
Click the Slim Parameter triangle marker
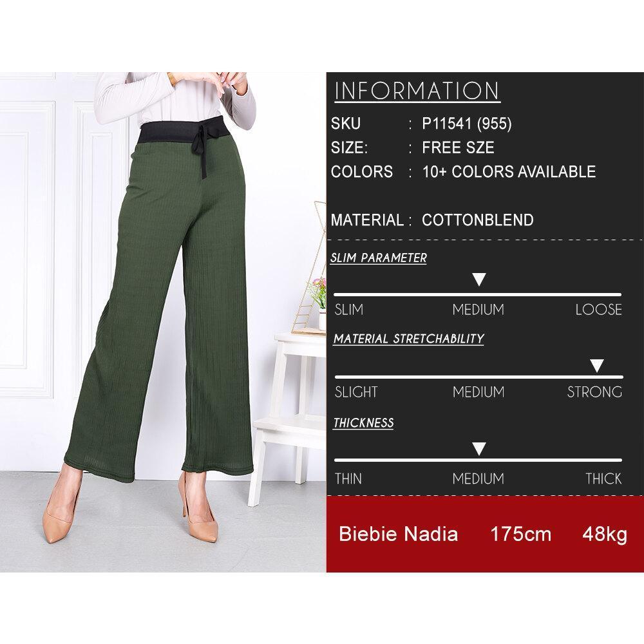pos(479,279)
